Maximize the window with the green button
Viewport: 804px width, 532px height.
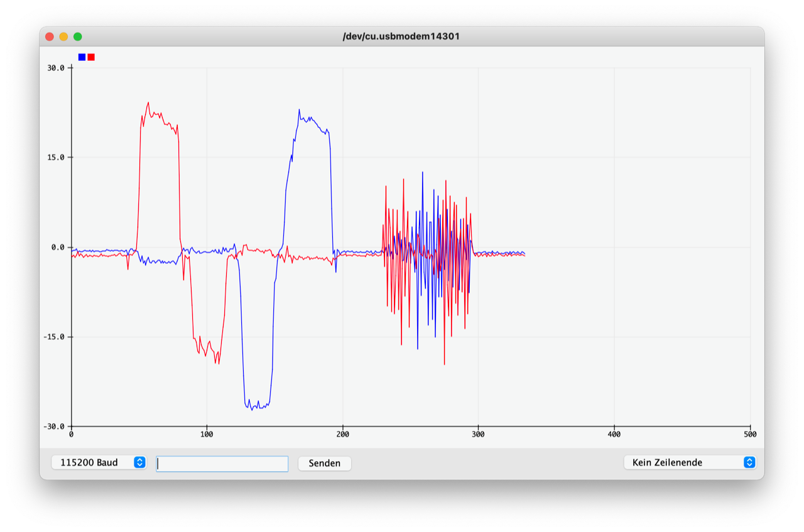coord(78,36)
